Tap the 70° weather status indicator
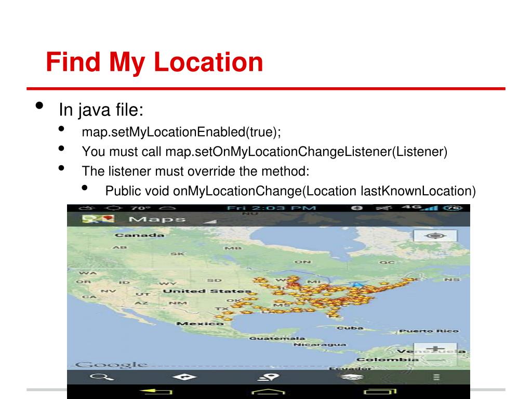532x399 pixels. [140, 208]
